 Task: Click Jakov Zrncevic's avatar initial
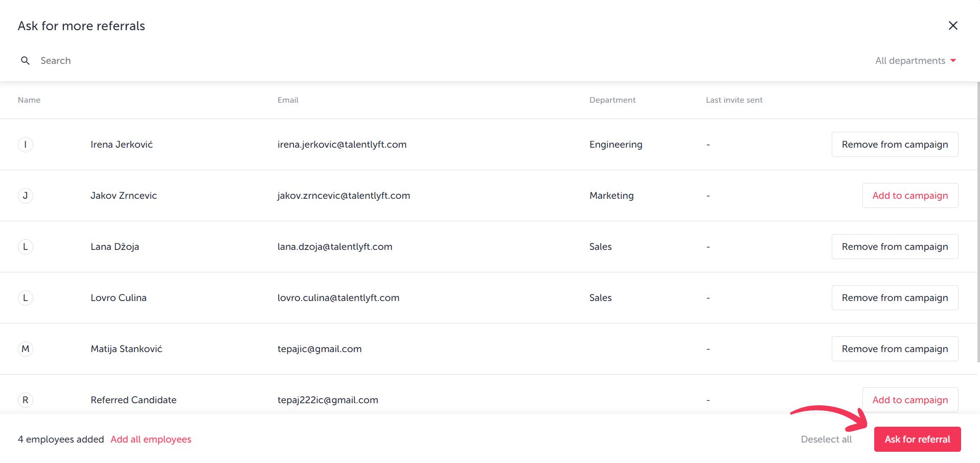click(26, 195)
